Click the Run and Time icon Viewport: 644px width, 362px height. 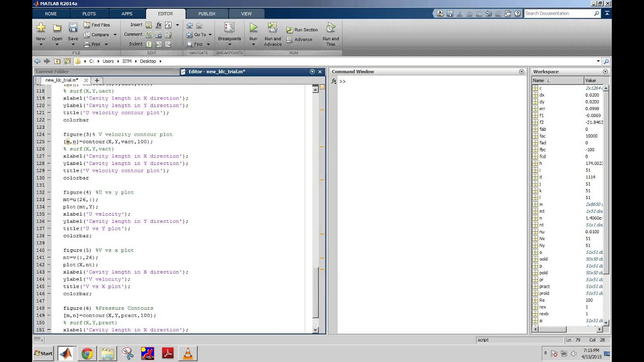pos(331,28)
